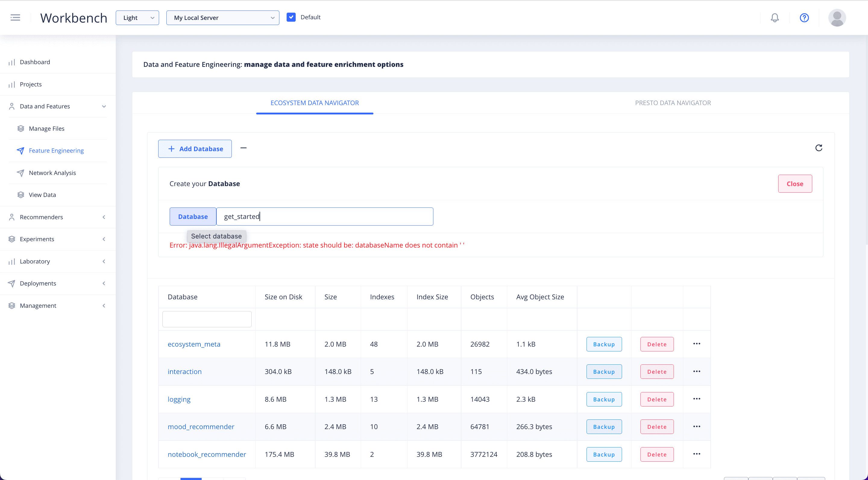Image resolution: width=868 pixels, height=480 pixels.
Task: Click the Recommenders sidebar icon
Action: [12, 216]
